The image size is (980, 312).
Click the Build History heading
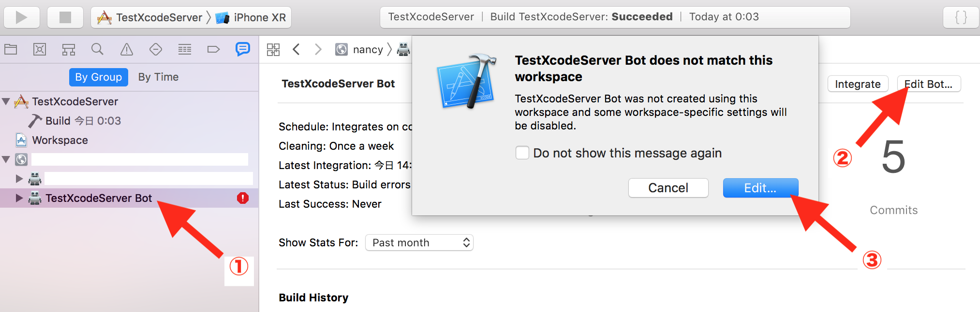point(313,298)
